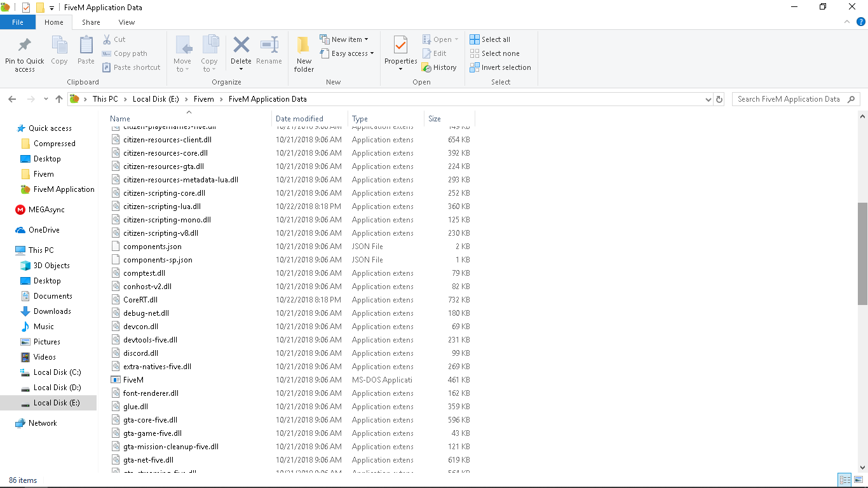The width and height of the screenshot is (868, 488).
Task: Open the Properties icon in the ribbon
Action: [400, 46]
